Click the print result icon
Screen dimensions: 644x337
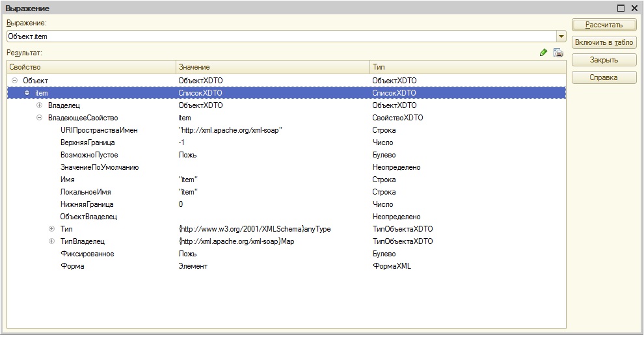[558, 52]
